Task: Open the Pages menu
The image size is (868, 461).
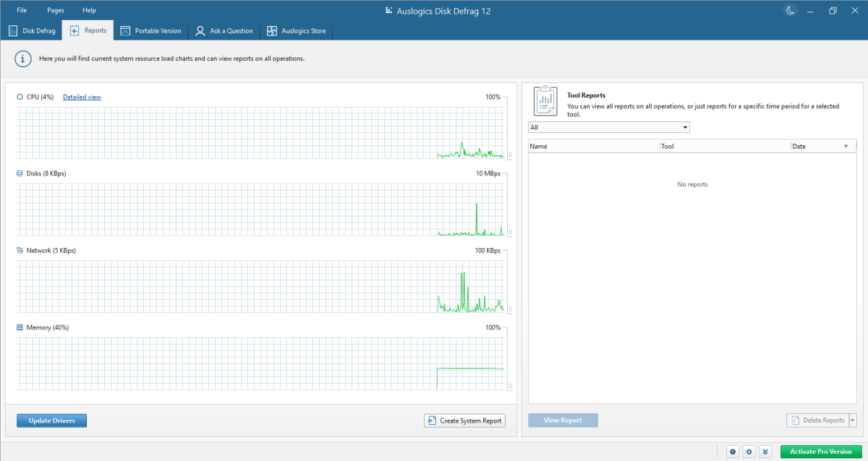Action: (x=56, y=10)
